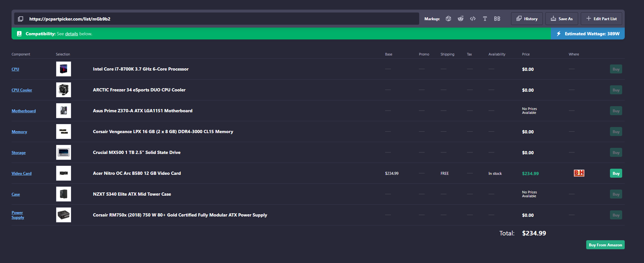644x263 pixels.
Task: Open Asus Prime Z370-A motherboard product name
Action: point(143,111)
